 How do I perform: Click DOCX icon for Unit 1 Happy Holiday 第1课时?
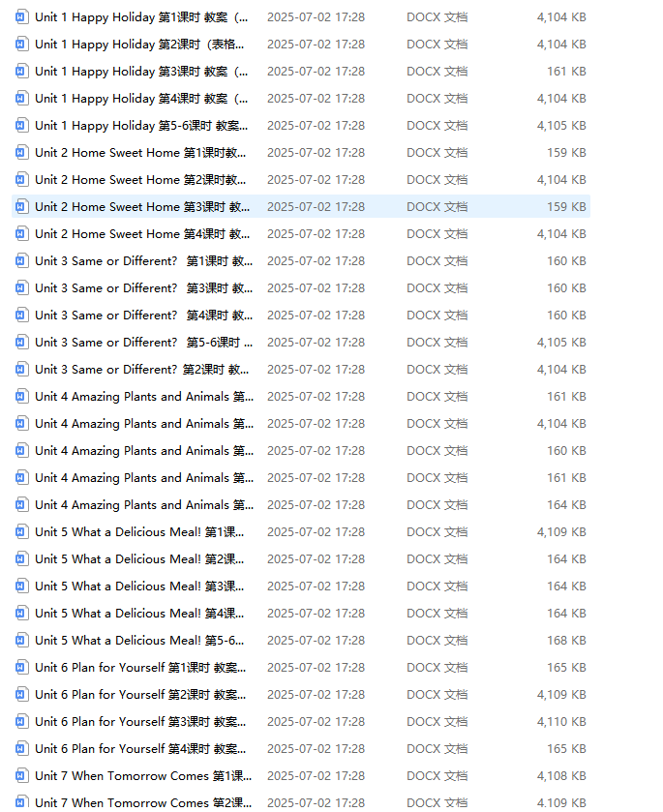[21, 17]
